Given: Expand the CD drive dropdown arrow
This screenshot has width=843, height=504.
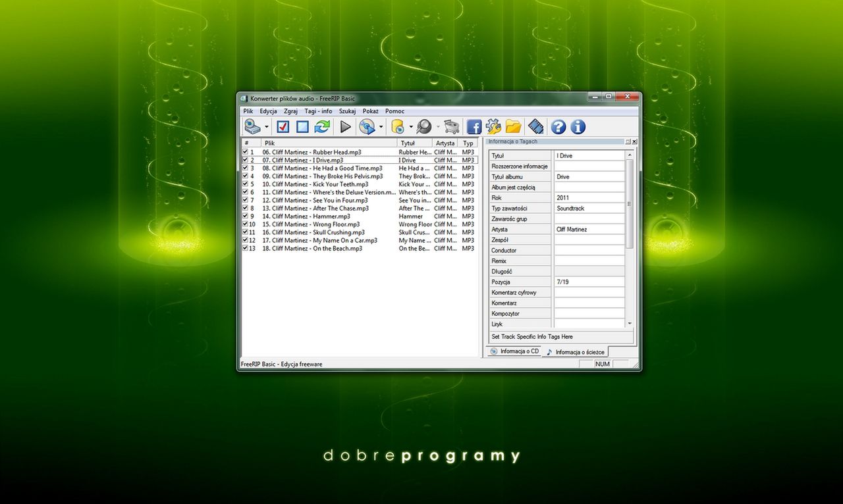Looking at the screenshot, I should (267, 126).
